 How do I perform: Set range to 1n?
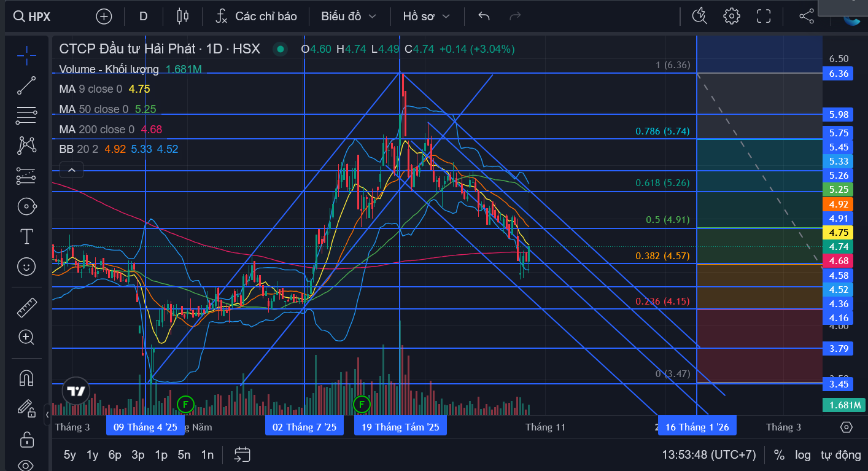pos(207,455)
